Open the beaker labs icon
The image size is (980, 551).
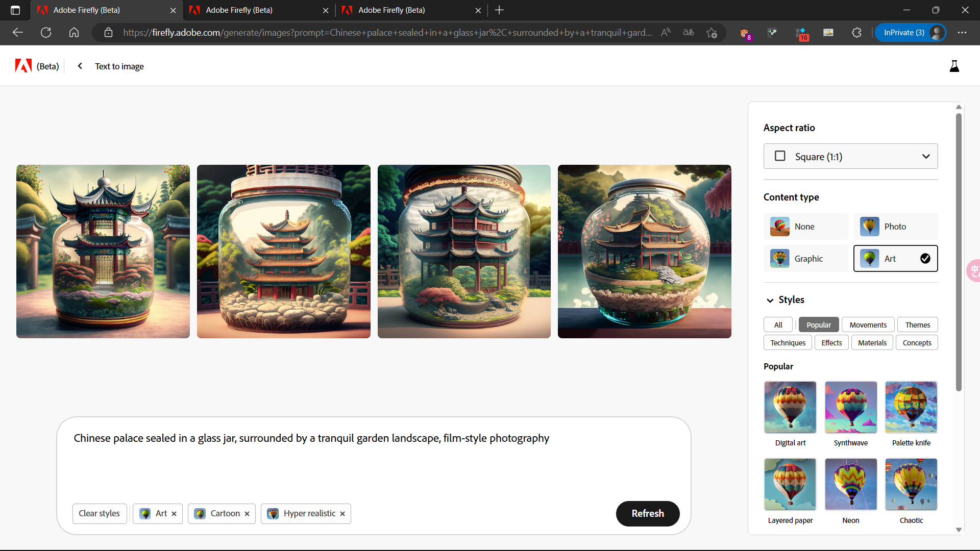click(x=954, y=66)
